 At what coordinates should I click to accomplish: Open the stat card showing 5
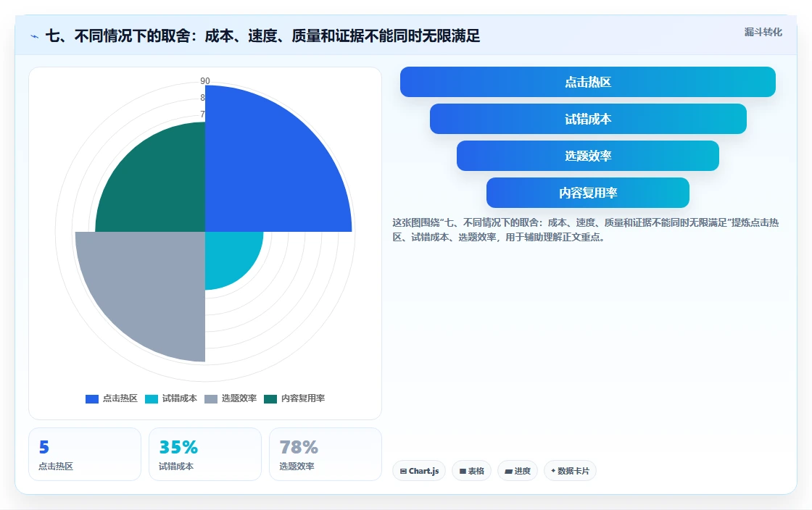point(85,454)
